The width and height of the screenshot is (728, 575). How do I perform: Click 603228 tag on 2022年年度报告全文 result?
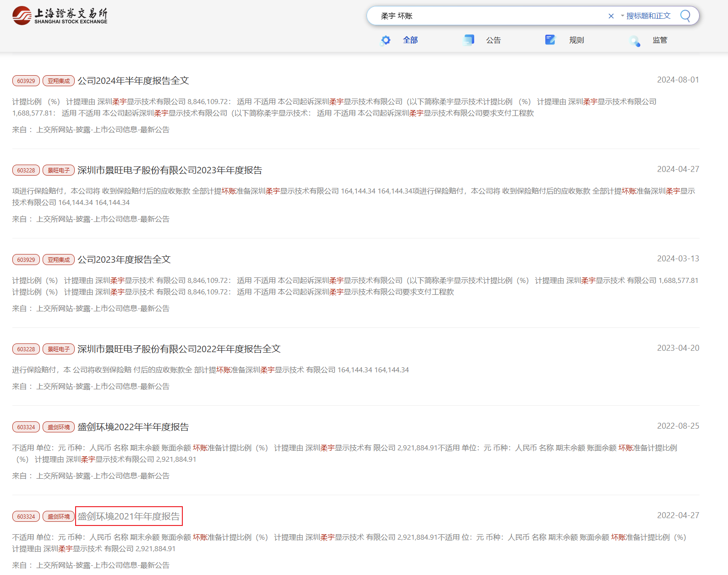point(26,349)
